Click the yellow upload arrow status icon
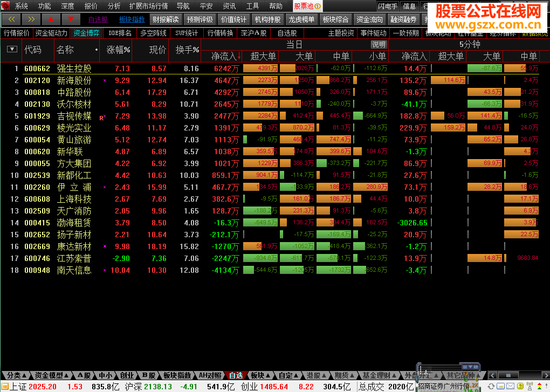The width and height of the screenshot is (550, 392). point(520,387)
